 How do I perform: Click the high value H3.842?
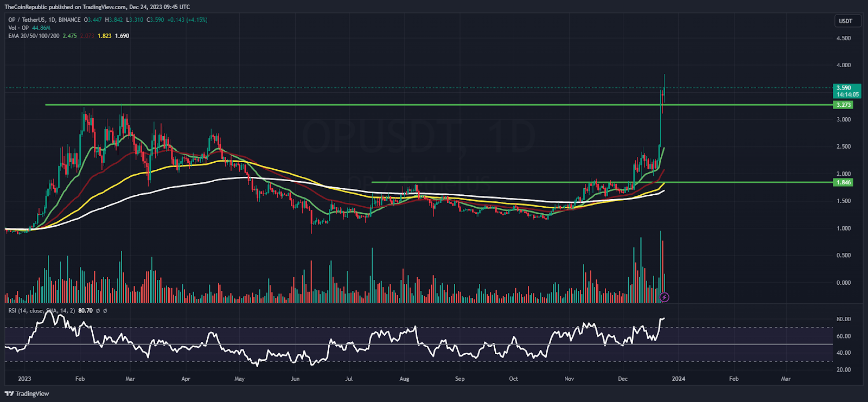tap(114, 20)
